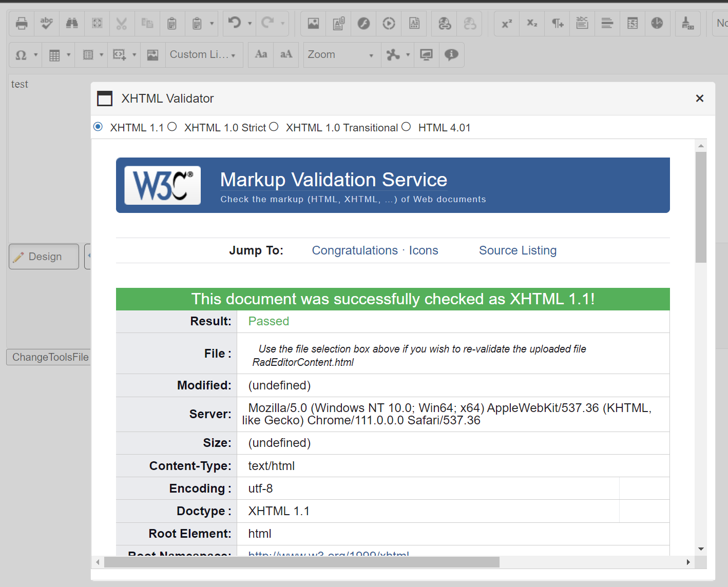Open the Image Manager tool
The width and height of the screenshot is (728, 587).
pyautogui.click(x=313, y=23)
